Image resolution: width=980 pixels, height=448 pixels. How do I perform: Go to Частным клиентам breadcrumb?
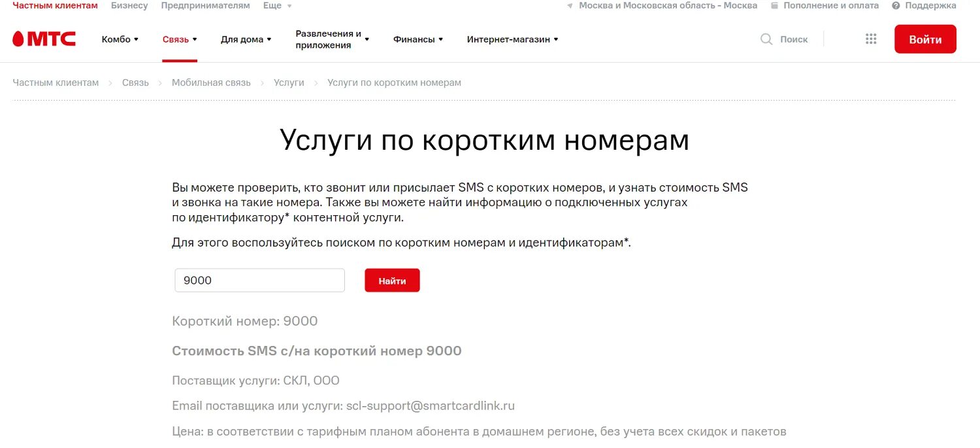coord(56,82)
